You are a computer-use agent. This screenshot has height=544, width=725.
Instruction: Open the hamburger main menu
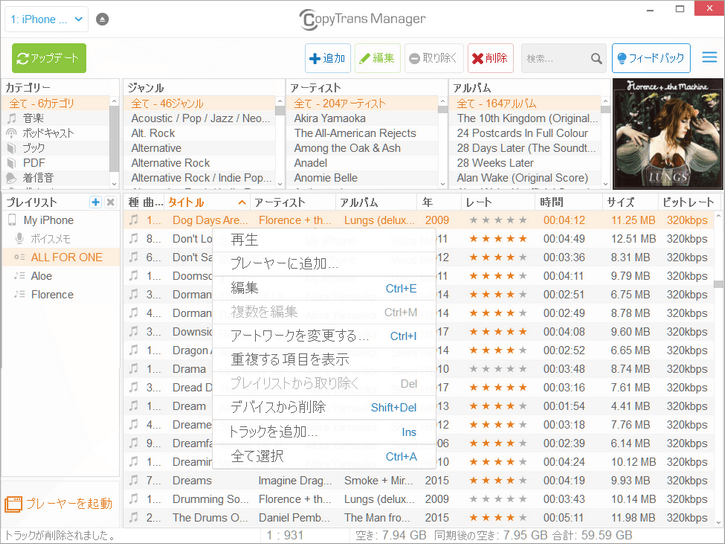click(x=709, y=57)
